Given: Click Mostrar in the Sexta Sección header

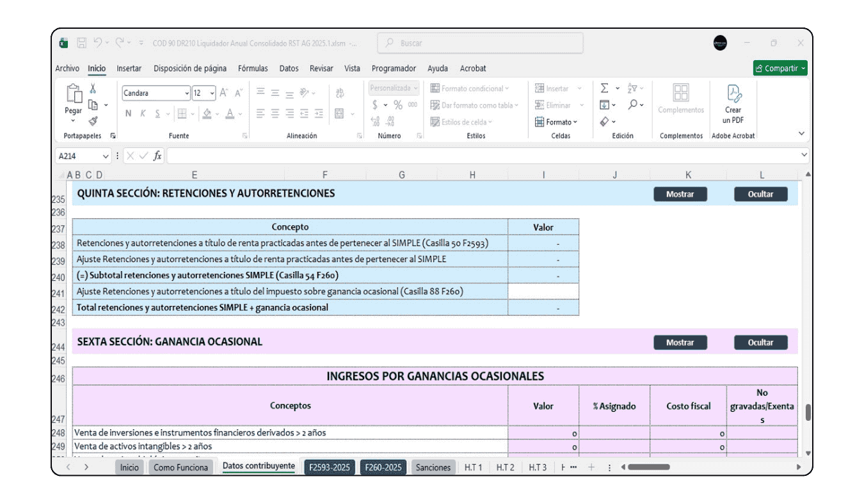Looking at the screenshot, I should pyautogui.click(x=680, y=343).
